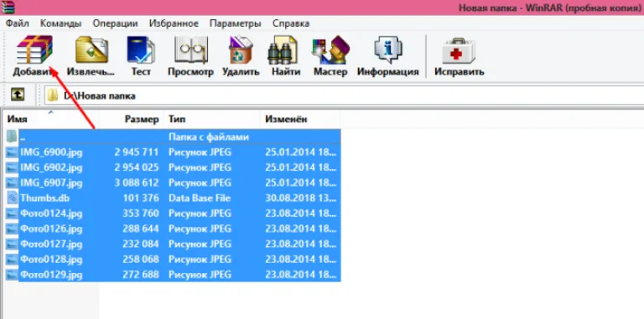The image size is (644, 319).
Task: Click the Извлечь (Extract) toolbar icon
Action: click(91, 49)
